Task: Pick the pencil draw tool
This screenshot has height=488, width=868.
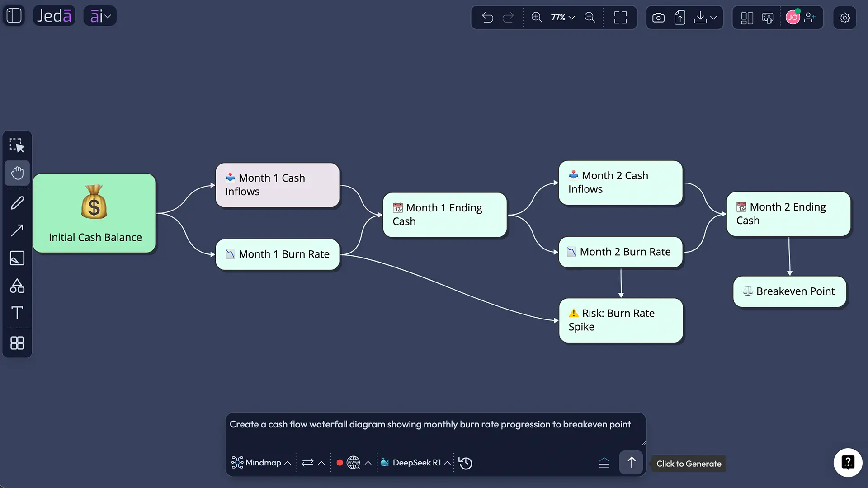Action: 17,203
